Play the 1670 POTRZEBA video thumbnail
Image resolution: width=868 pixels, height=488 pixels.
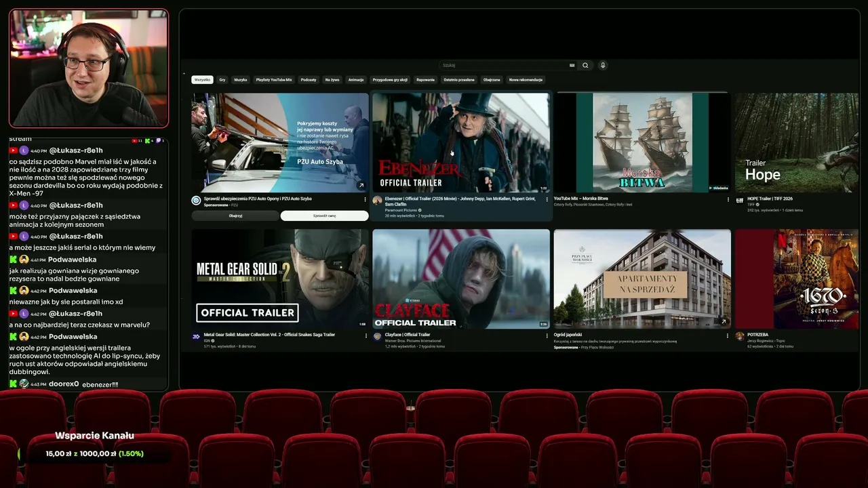(797, 279)
